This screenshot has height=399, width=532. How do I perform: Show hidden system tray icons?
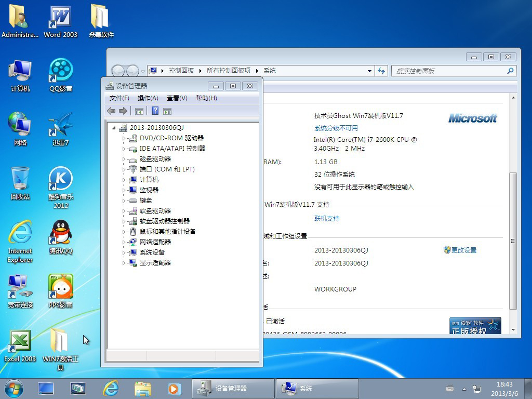tap(464, 389)
